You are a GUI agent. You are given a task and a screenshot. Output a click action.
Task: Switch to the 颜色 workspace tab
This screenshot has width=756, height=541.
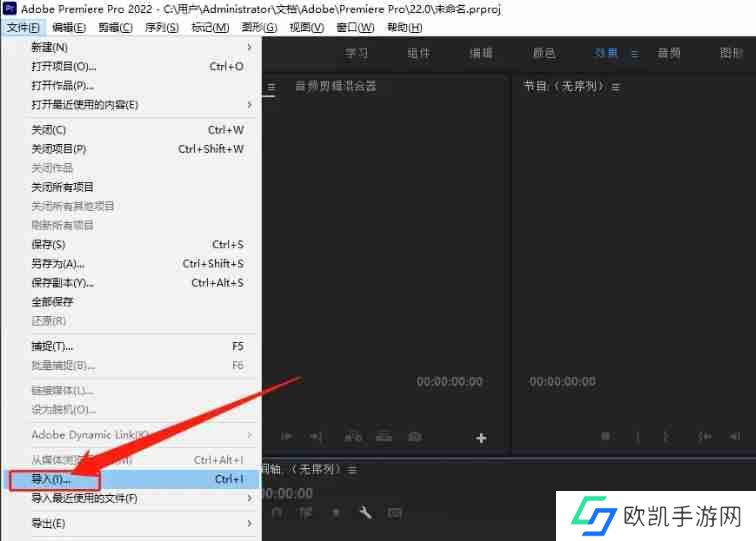pyautogui.click(x=544, y=53)
